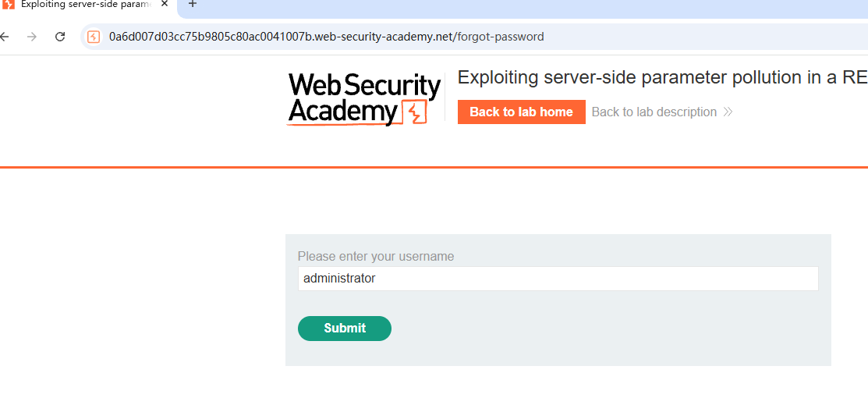868x398 pixels.
Task: Open a new browser tab
Action: click(192, 4)
